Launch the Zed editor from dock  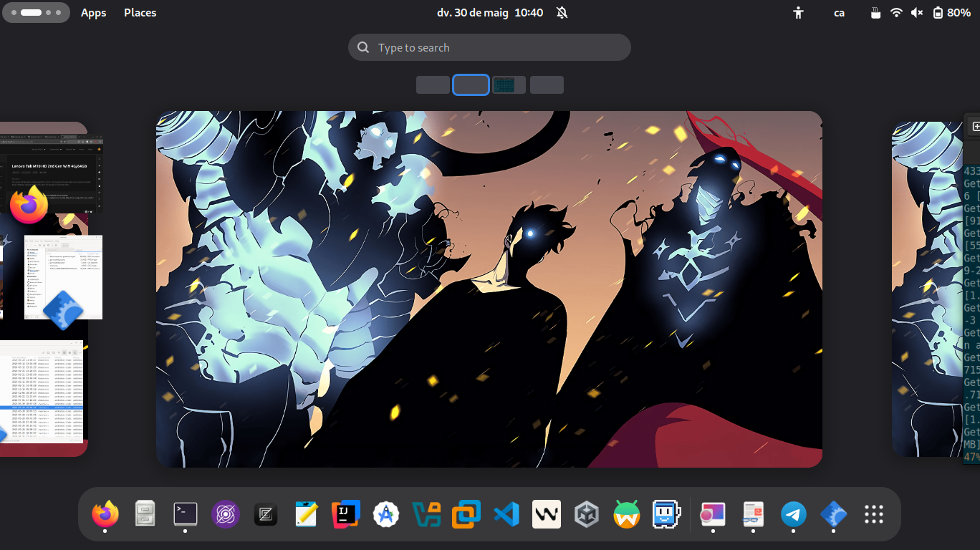click(266, 514)
